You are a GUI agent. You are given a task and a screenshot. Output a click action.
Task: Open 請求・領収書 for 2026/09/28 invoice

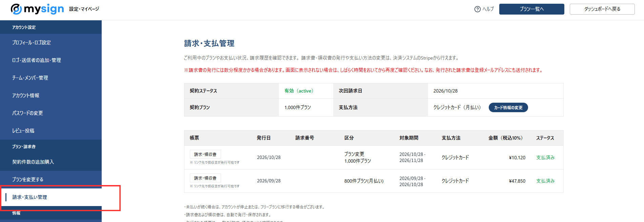[x=205, y=178]
